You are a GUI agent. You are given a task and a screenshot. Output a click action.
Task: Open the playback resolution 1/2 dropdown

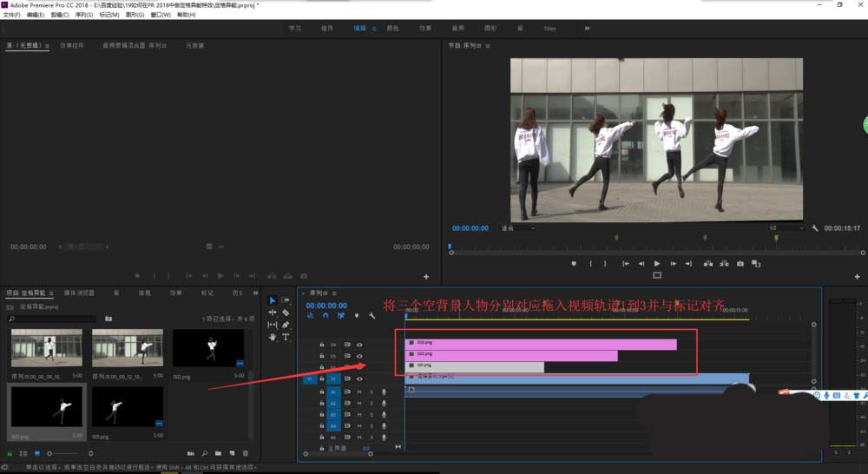click(x=784, y=228)
